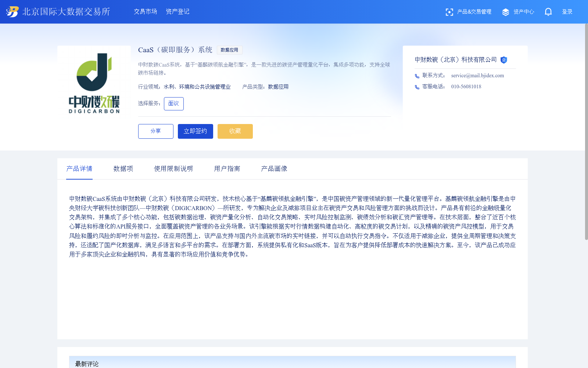The image size is (588, 368).
Task: Click the email service@mail.bjidex.com
Action: click(477, 76)
